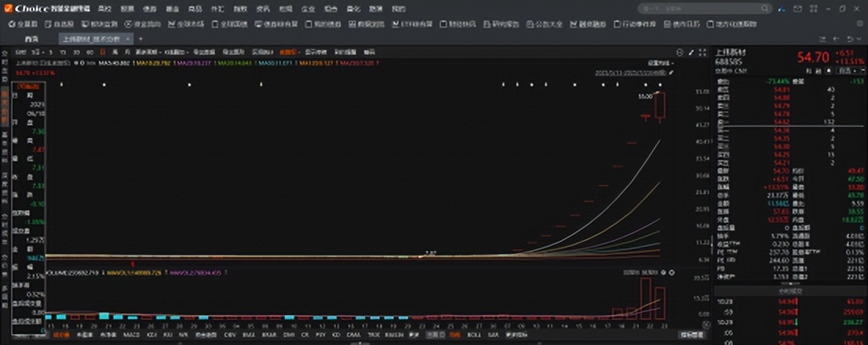Click the magnifier icon in the search box
The image size is (868, 345).
pyautogui.click(x=764, y=9)
